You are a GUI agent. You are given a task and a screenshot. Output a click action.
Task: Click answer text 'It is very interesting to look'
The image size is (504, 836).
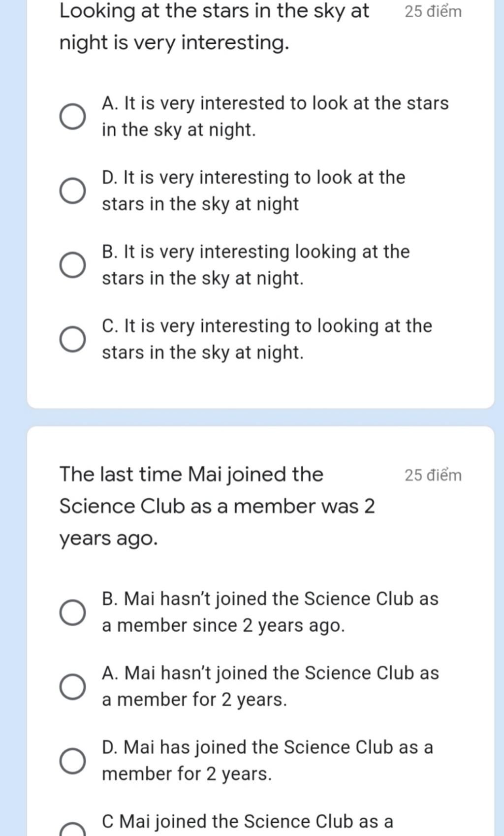253,191
